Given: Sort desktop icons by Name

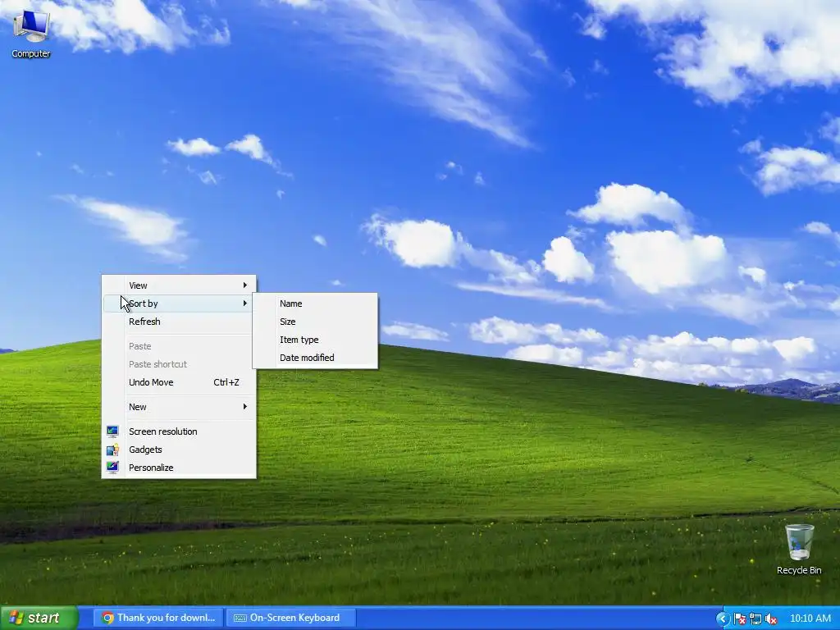Looking at the screenshot, I should 315,304.
